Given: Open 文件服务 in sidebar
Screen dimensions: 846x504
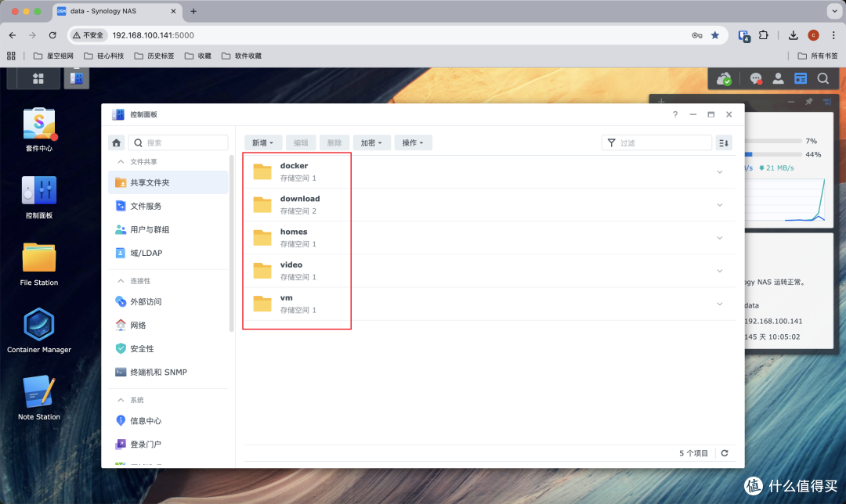Looking at the screenshot, I should pos(168,206).
